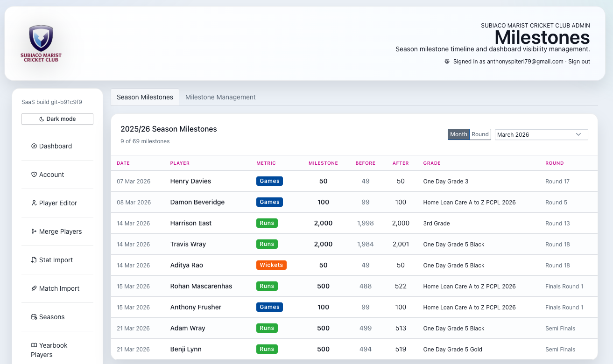The image size is (613, 364).
Task: Click player name Harrison East
Action: (x=191, y=223)
